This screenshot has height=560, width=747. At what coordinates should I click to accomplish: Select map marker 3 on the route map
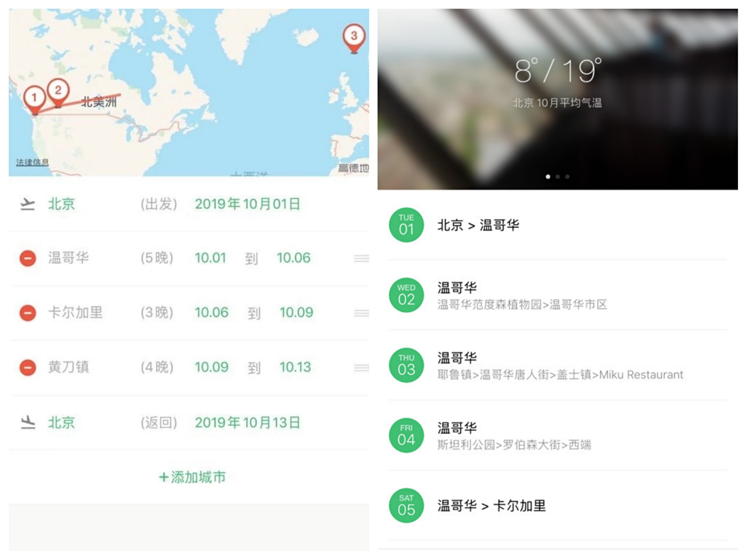tap(354, 36)
